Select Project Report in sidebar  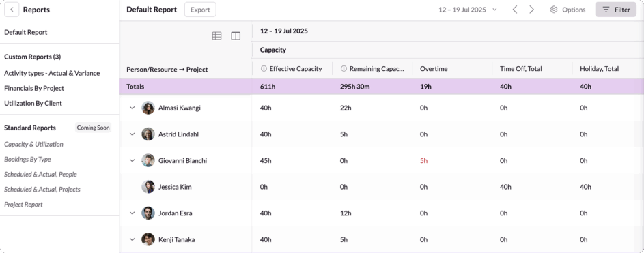click(x=23, y=204)
